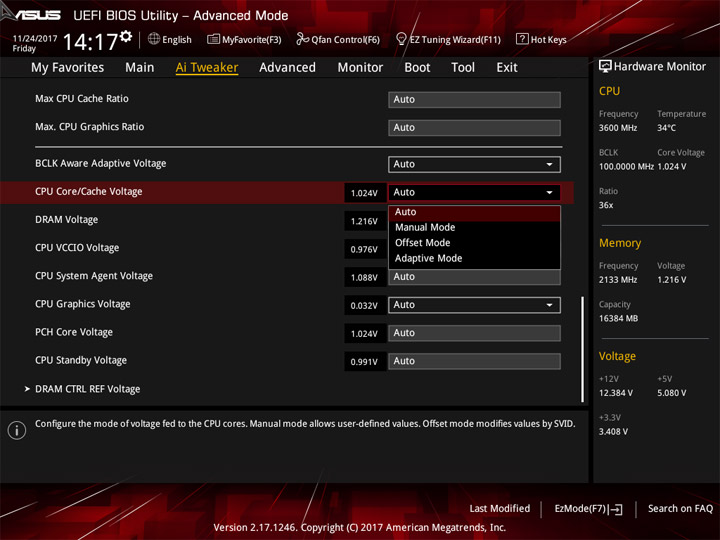The height and width of the screenshot is (540, 720).
Task: Click the English language globe icon
Action: (154, 39)
